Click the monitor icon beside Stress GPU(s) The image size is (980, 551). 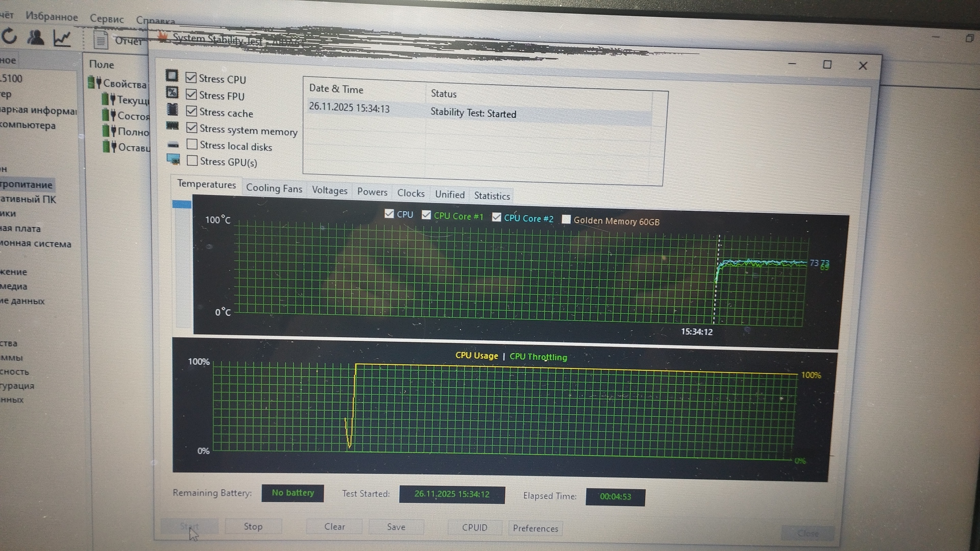pyautogui.click(x=174, y=160)
